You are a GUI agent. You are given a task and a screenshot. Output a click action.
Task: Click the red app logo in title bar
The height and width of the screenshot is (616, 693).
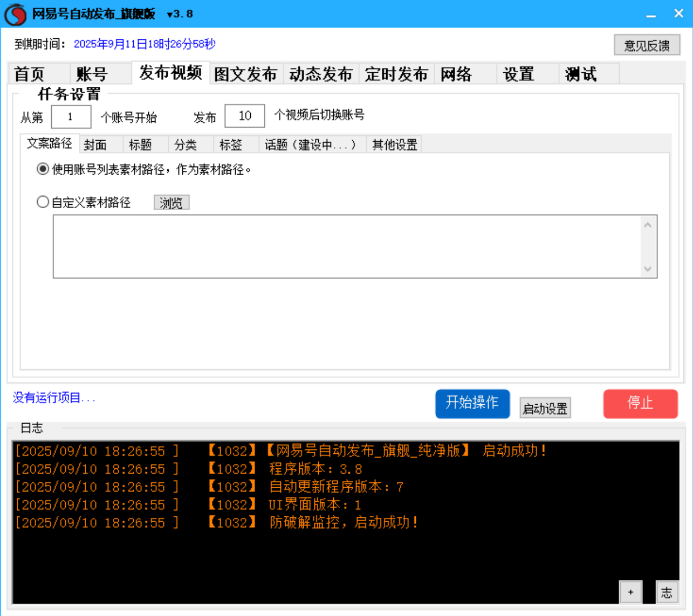[14, 13]
